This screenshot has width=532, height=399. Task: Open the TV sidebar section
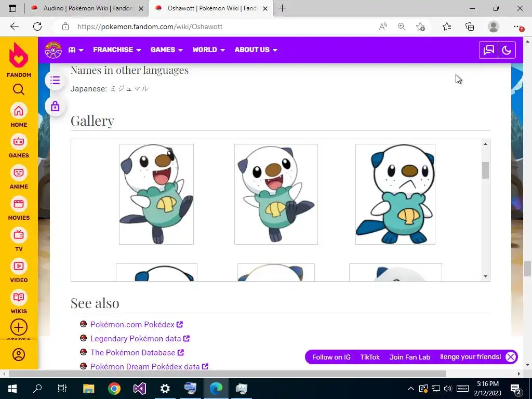(19, 240)
